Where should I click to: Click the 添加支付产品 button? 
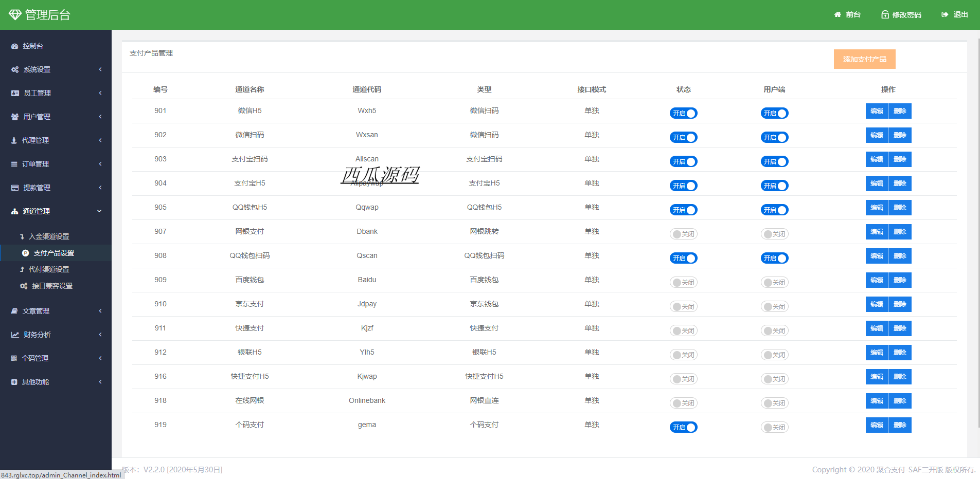[864, 59]
